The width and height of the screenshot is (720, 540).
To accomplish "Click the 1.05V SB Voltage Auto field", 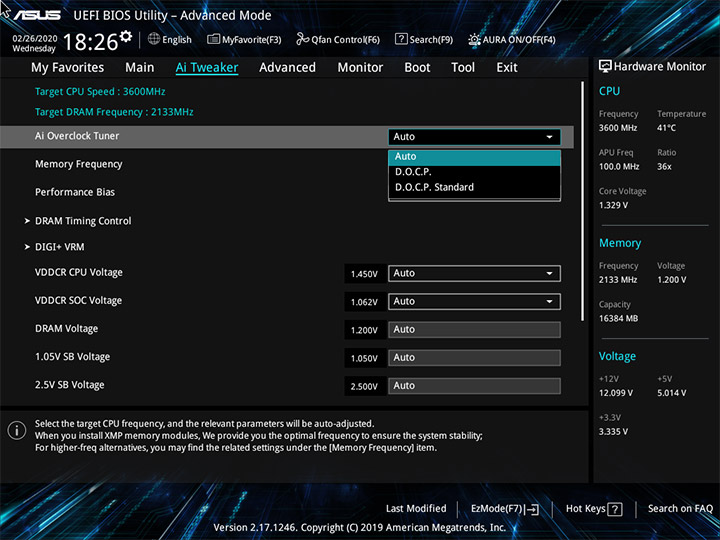I will pos(474,358).
